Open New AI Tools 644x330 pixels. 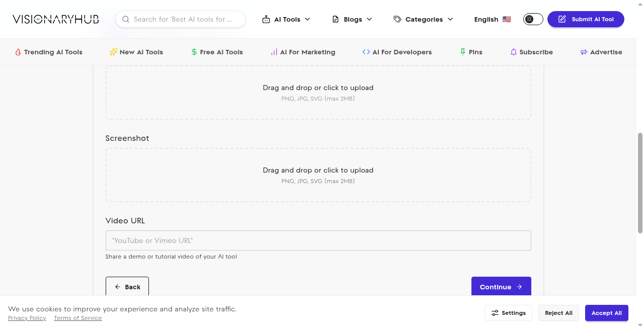(x=136, y=52)
